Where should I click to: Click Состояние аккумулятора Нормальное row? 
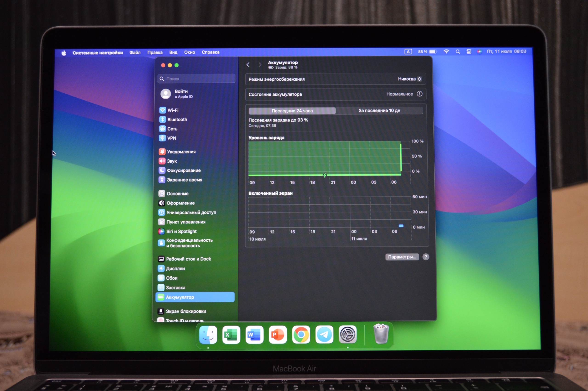tap(336, 94)
